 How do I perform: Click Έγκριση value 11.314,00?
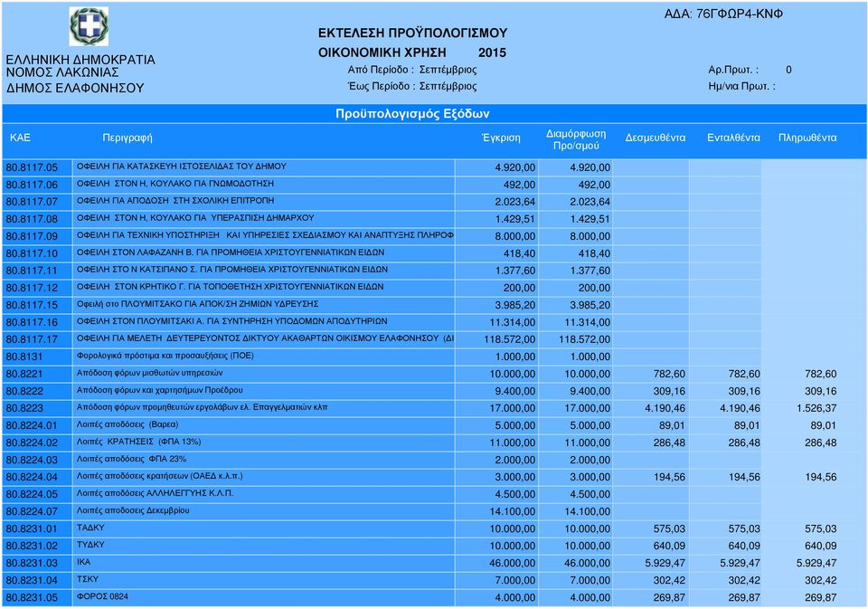coord(512,322)
